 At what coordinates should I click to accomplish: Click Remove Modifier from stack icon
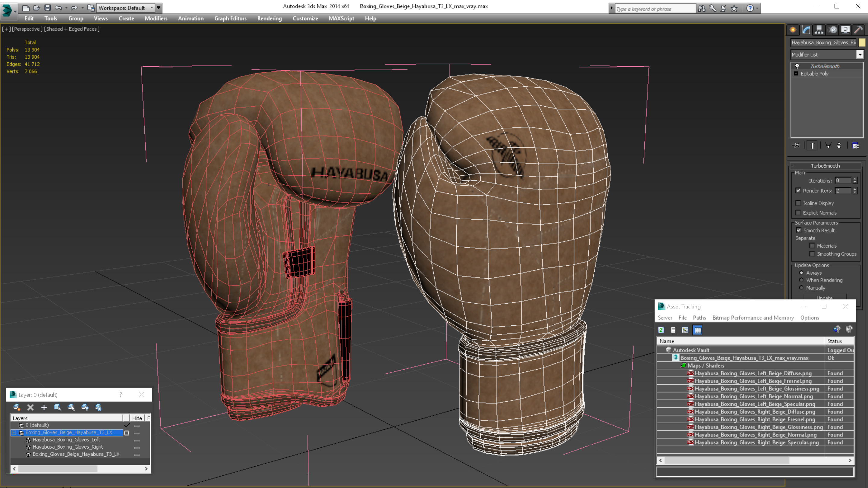[x=839, y=145]
